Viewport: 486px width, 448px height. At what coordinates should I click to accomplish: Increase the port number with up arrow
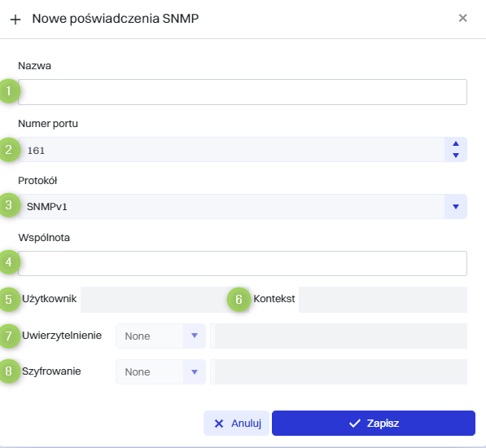pos(456,143)
